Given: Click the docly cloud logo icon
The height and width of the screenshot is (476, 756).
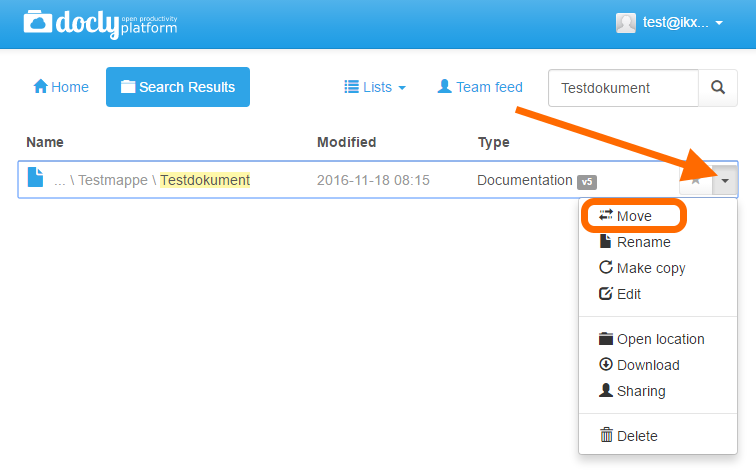Looking at the screenshot, I should 38,22.
